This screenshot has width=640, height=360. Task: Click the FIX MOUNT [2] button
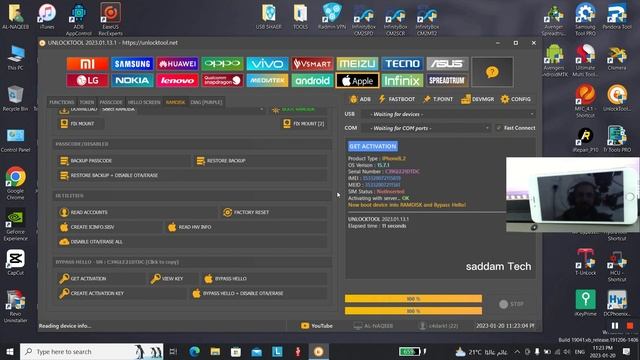pos(304,123)
